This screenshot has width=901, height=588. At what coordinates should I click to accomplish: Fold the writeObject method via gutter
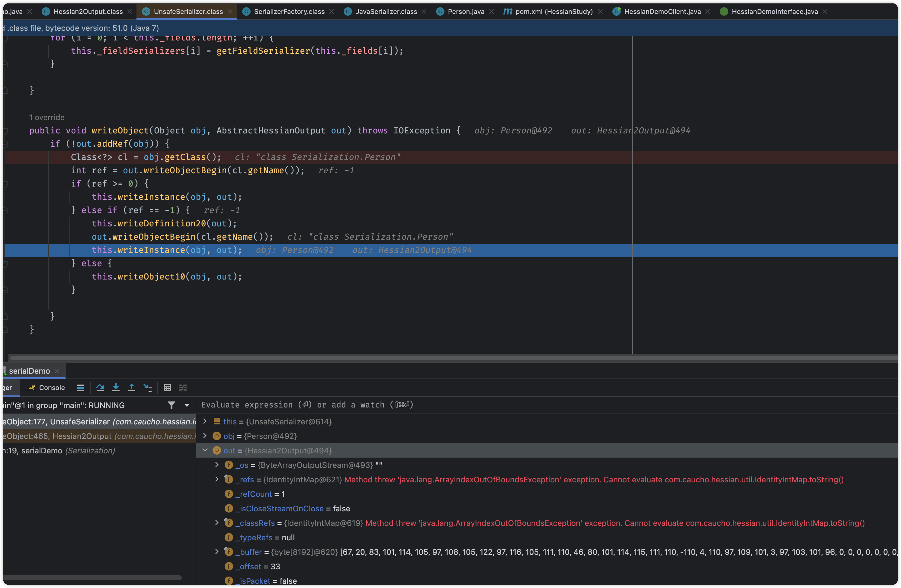coord(5,131)
